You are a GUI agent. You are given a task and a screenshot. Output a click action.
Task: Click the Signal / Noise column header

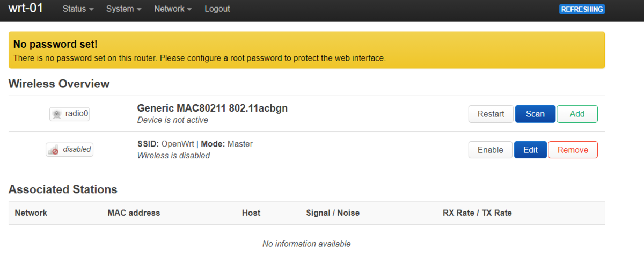point(333,213)
